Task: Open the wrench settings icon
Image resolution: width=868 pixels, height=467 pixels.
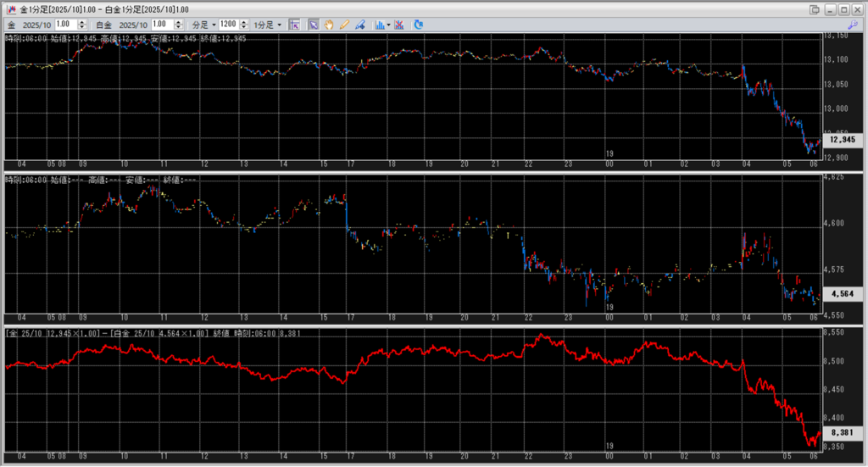Action: click(853, 25)
